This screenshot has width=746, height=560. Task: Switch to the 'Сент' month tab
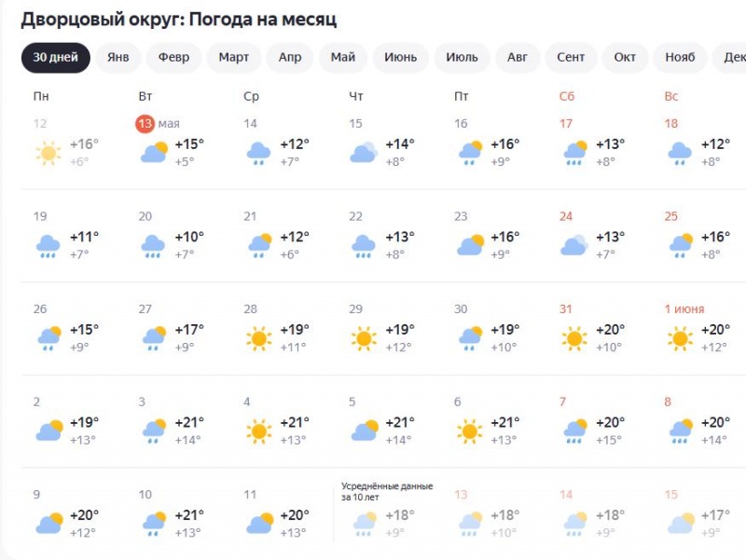coord(571,58)
